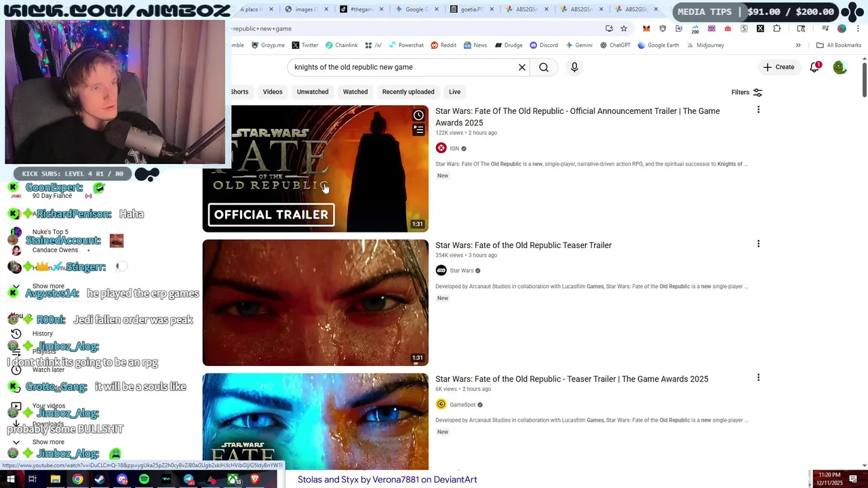Select the Unwatched filter chip
Image resolution: width=868 pixels, height=488 pixels.
point(313,91)
